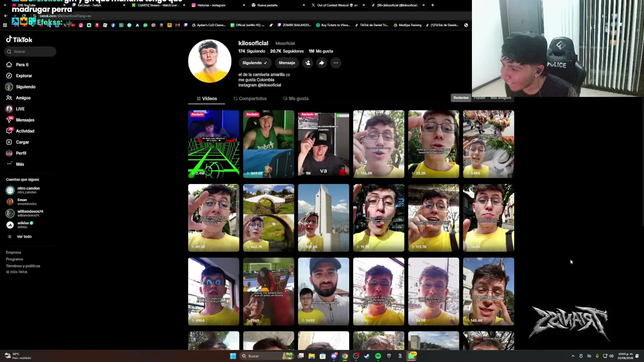Switch to the Me gusta tab
The width and height of the screenshot is (644, 362).
(296, 99)
